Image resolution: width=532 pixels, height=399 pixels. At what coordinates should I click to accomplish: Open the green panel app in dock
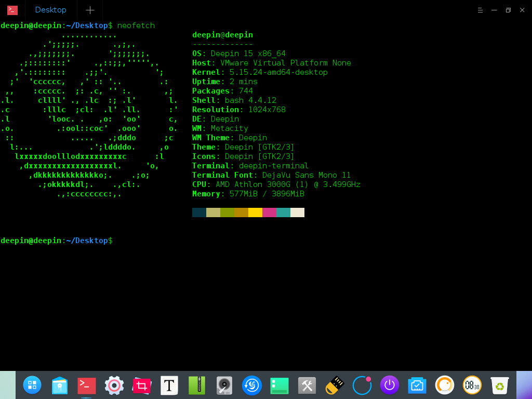click(279, 386)
